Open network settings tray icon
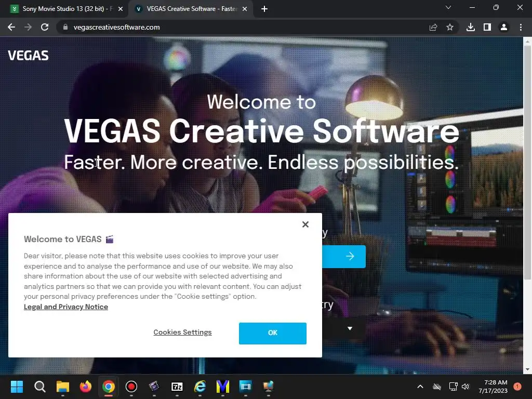Screen dimensions: 532x399 point(453,387)
